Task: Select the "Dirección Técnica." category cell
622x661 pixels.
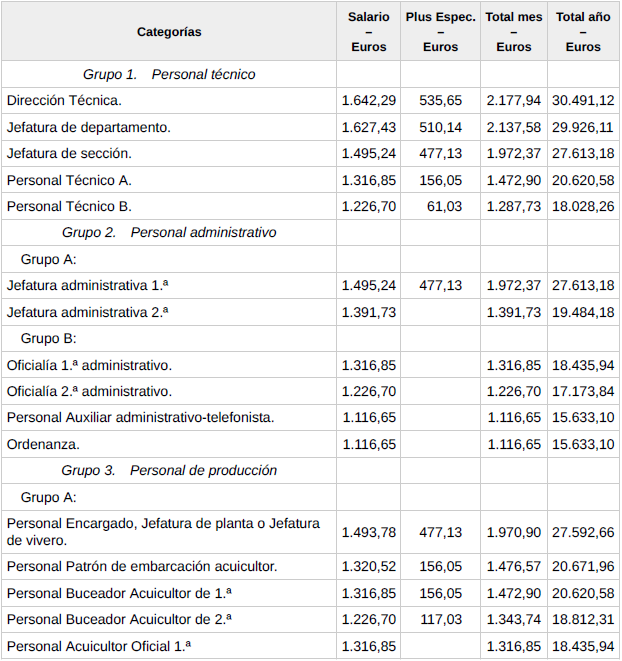Action: [x=64, y=100]
